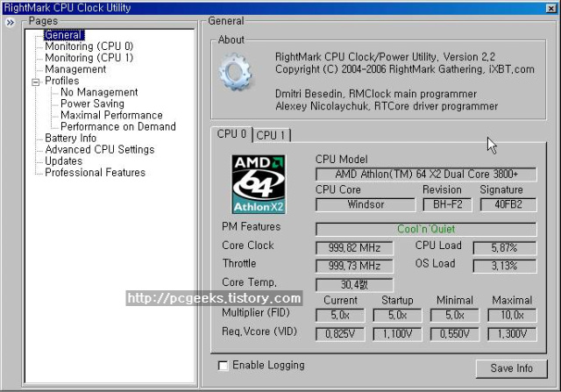Screen dimensions: 561x392
Task: Click the Dmitri Besedin credit line
Action: [376, 94]
